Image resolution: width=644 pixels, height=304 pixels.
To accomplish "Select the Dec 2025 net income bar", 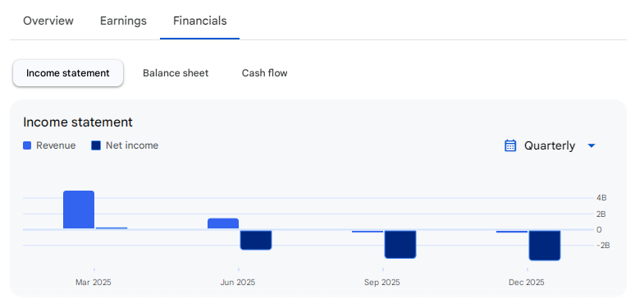I will 545,245.
